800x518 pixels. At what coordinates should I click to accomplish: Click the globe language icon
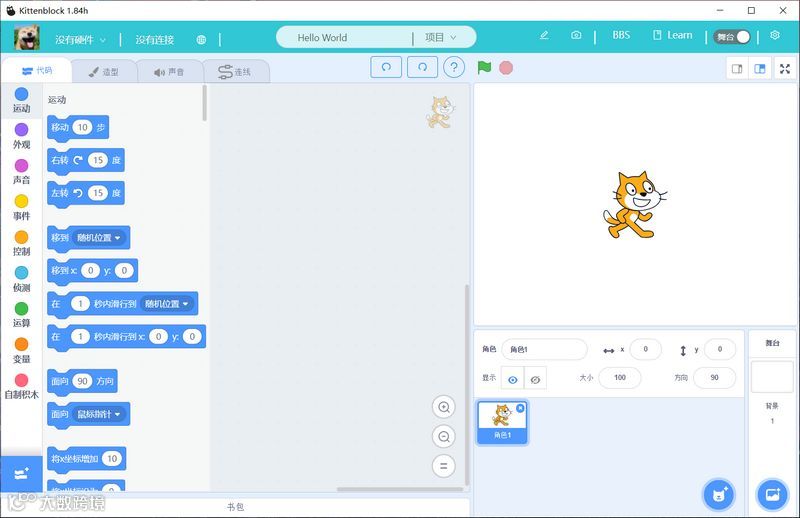click(x=202, y=39)
